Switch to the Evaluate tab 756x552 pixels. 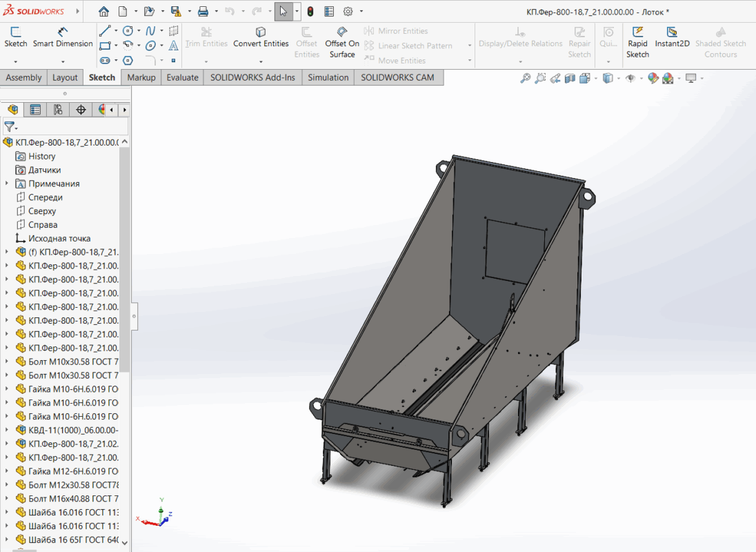182,77
